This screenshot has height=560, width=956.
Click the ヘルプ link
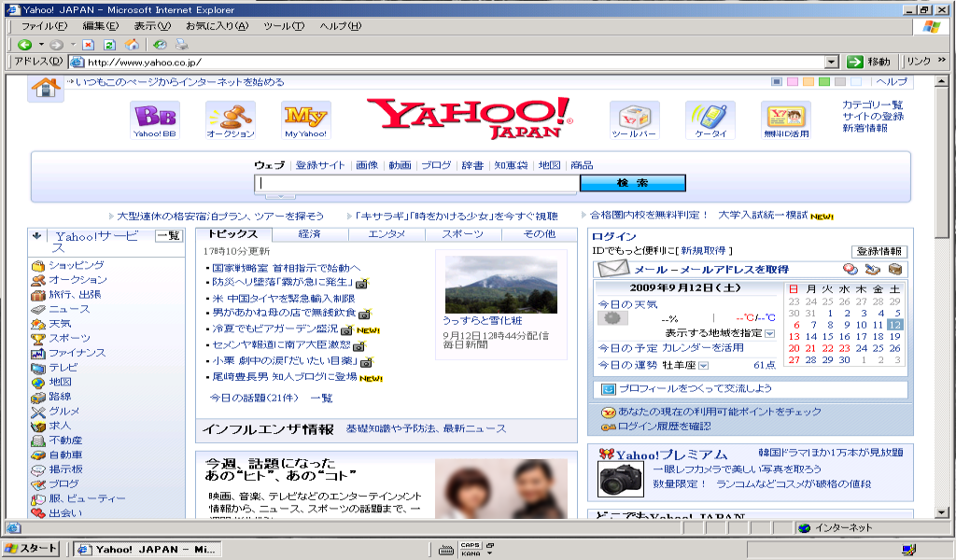pos(892,81)
